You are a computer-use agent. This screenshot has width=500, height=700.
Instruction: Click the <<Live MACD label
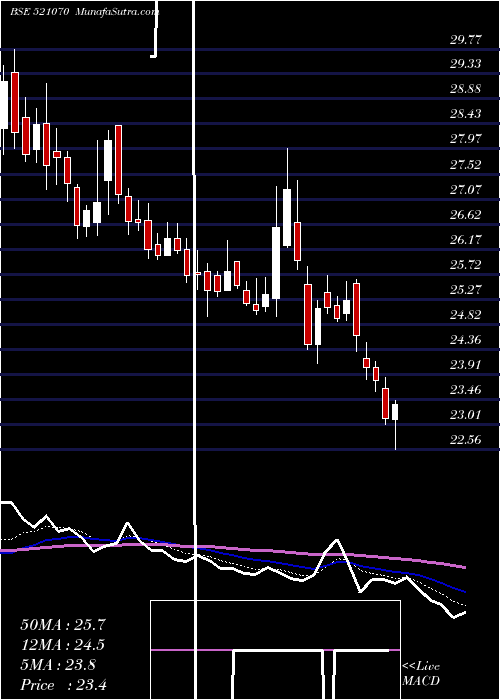coord(421,674)
